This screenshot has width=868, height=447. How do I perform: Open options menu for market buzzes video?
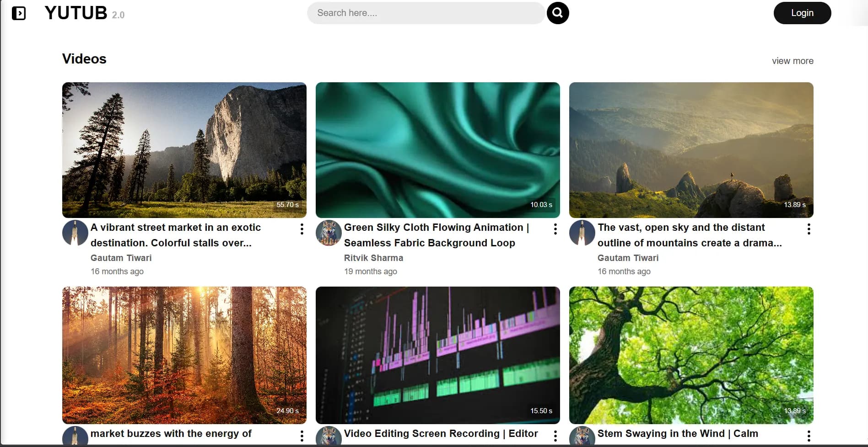302,436
